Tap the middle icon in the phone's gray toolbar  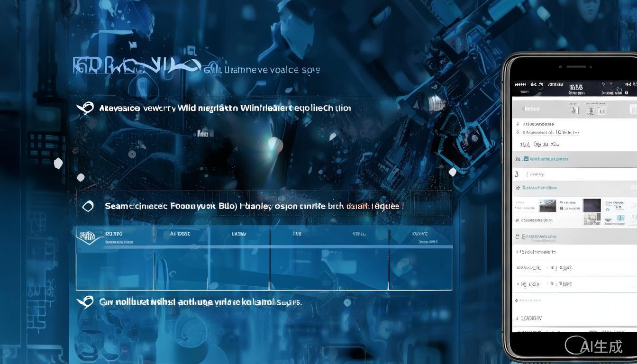pos(590,111)
